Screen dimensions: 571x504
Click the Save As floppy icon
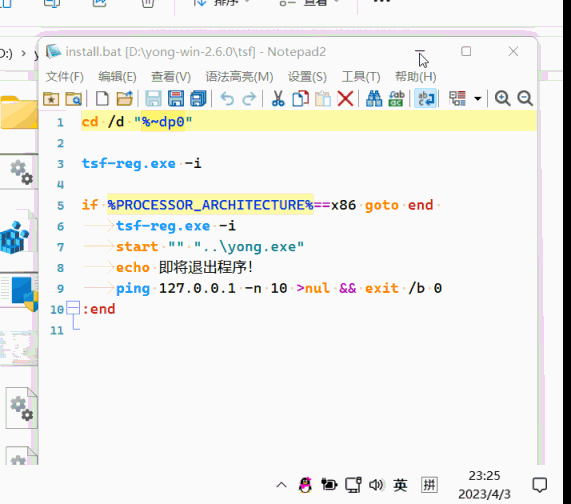click(176, 99)
